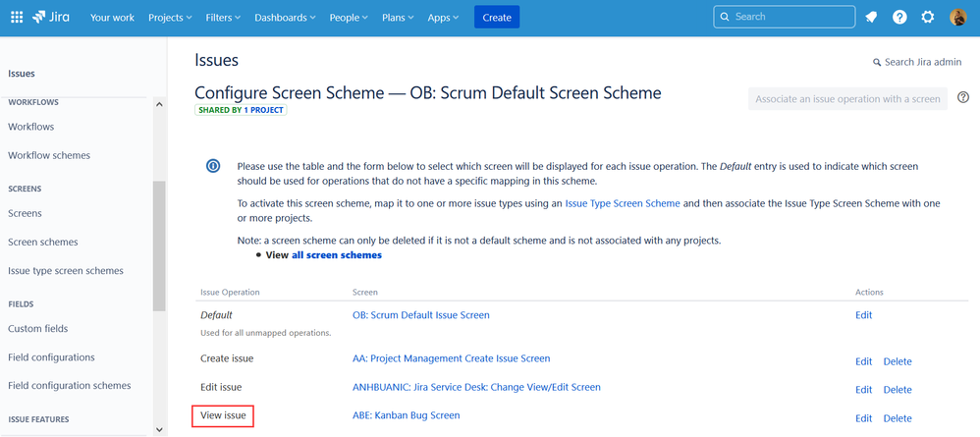Edit the Create issue mapping
Screen dimensions: 980x437
(x=864, y=361)
